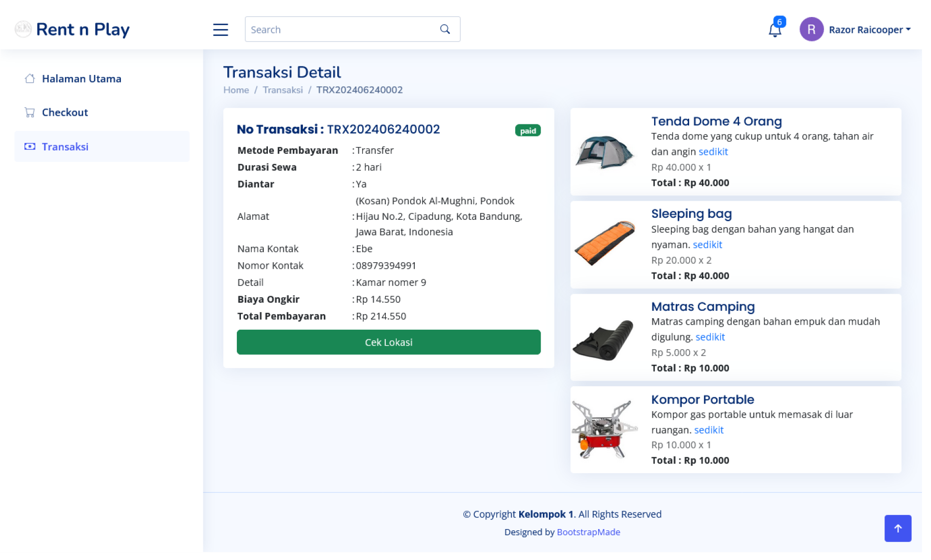Click the search magnifier icon
This screenshot has width=931, height=560.
444,29
